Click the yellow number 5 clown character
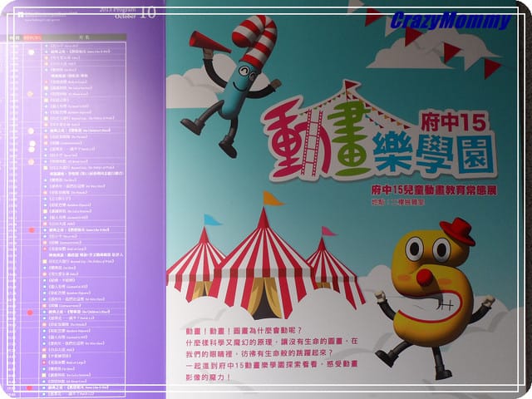Image resolution: width=532 pixels, height=399 pixels. tap(434, 297)
